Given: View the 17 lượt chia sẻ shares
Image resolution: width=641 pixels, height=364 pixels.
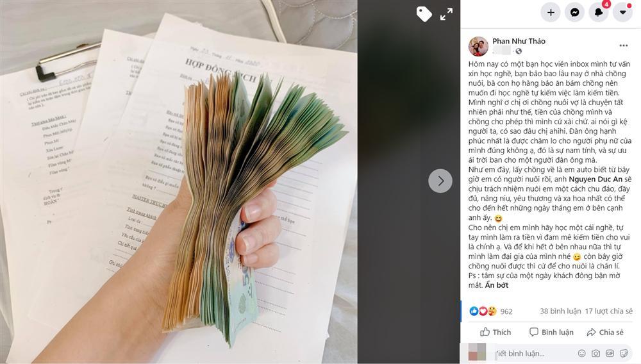Looking at the screenshot, I should tap(608, 311).
